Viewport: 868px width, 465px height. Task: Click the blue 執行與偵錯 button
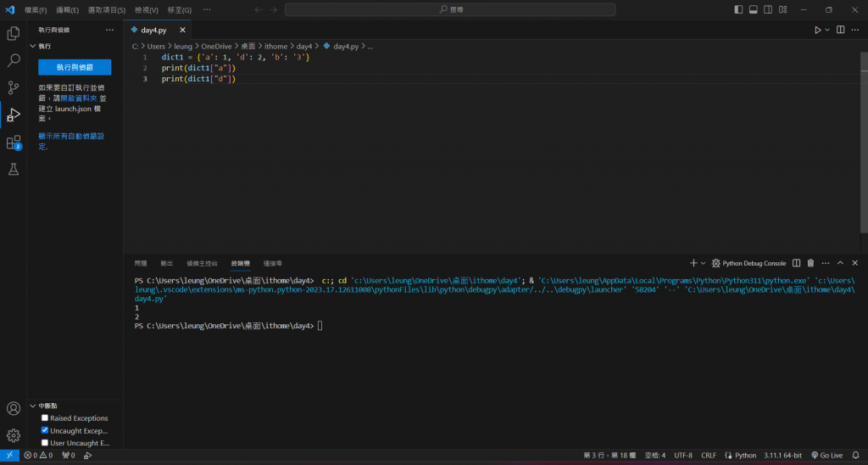click(x=75, y=67)
